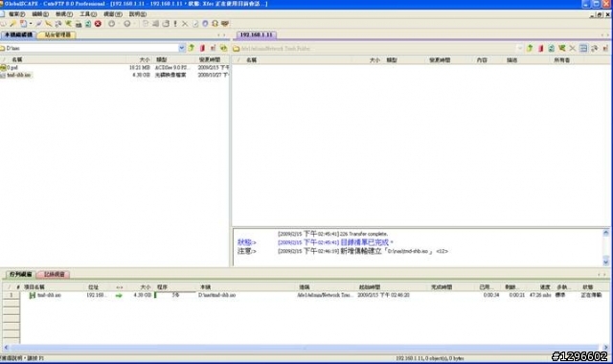Click remote pane red bookmark icon
The height and width of the screenshot is (364, 613).
[x=540, y=49]
